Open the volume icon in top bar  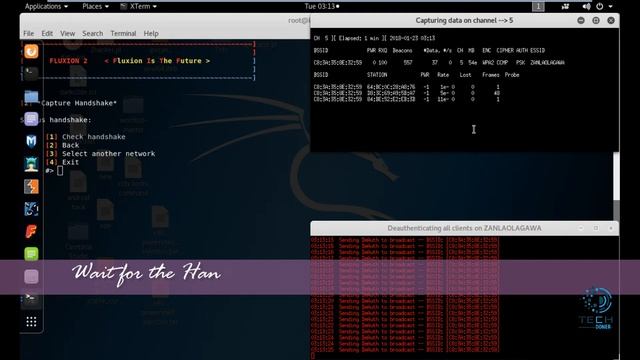tap(586, 6)
